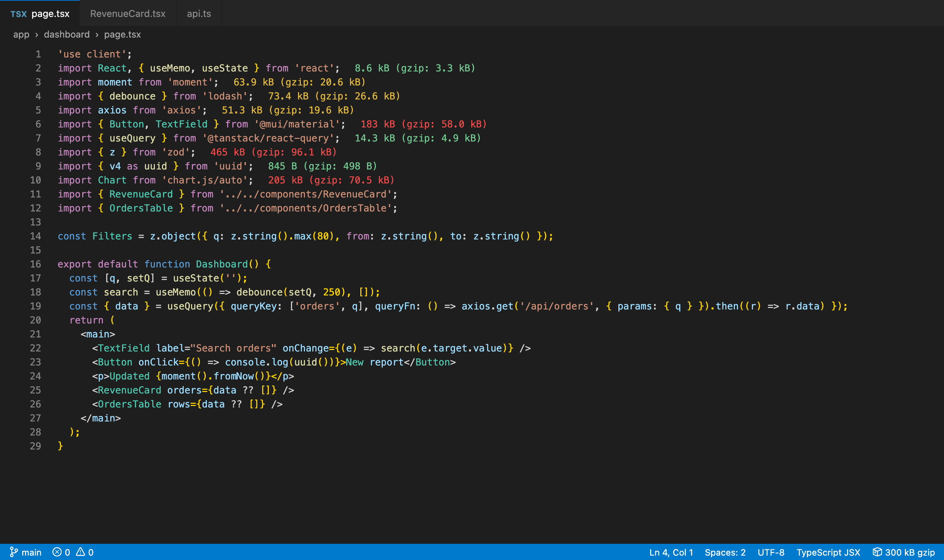
Task: Open 'Ln 4, Col 1' go-to-line indicator
Action: pos(671,552)
